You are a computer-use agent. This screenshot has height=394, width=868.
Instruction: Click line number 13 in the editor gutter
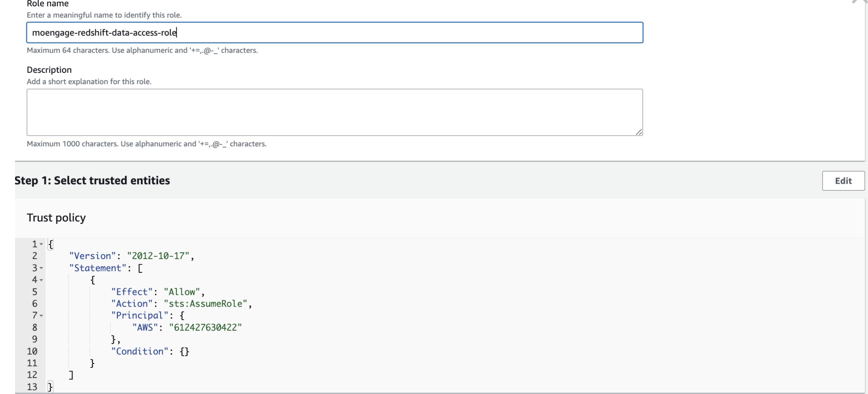pyautogui.click(x=32, y=387)
